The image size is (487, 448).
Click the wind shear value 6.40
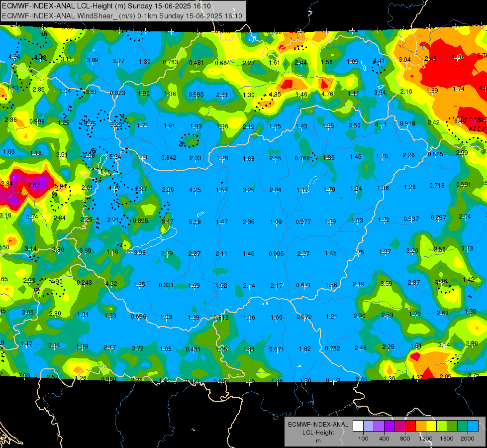coord(460,120)
